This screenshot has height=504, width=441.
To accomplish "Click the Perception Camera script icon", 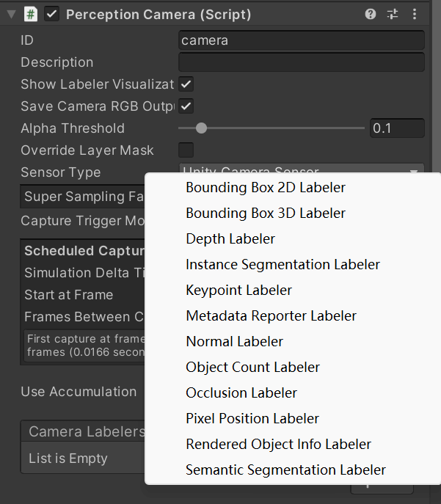I will 31,14.
